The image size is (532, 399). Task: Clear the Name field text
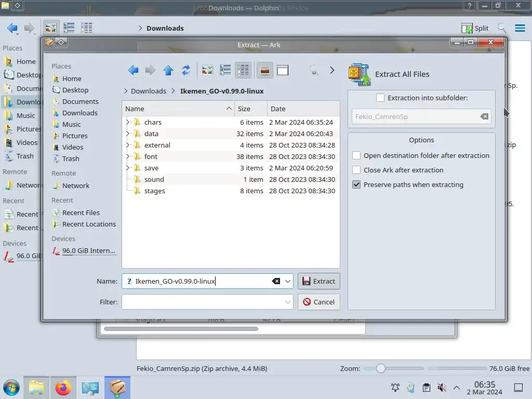[x=276, y=281]
